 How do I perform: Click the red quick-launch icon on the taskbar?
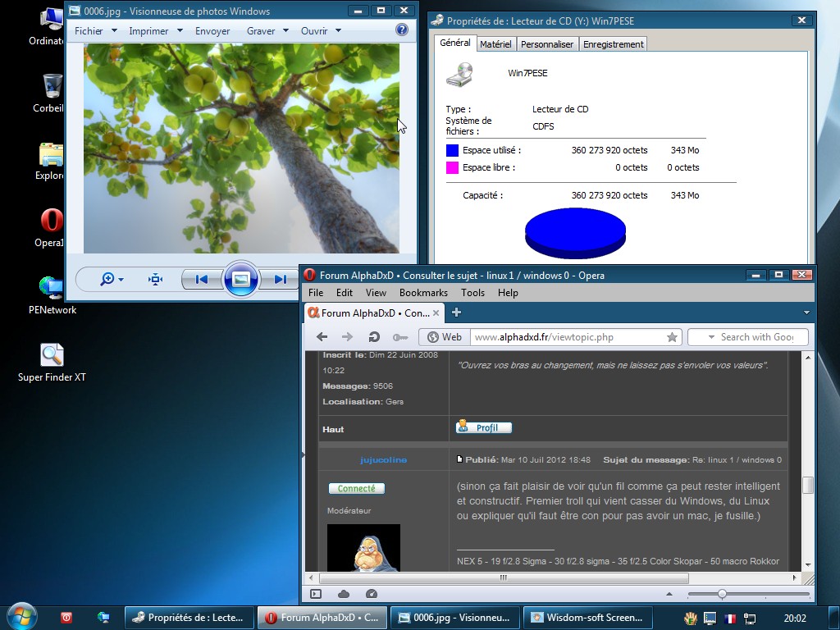pyautogui.click(x=66, y=618)
